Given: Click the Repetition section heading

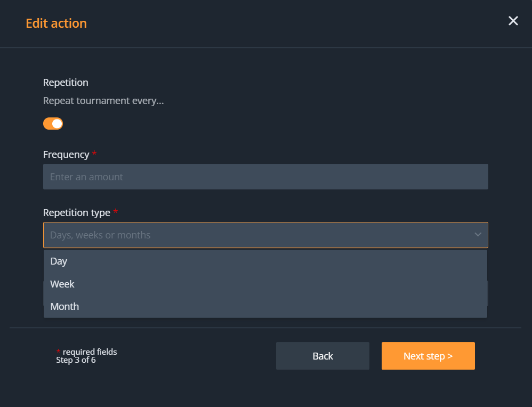Looking at the screenshot, I should [x=66, y=83].
